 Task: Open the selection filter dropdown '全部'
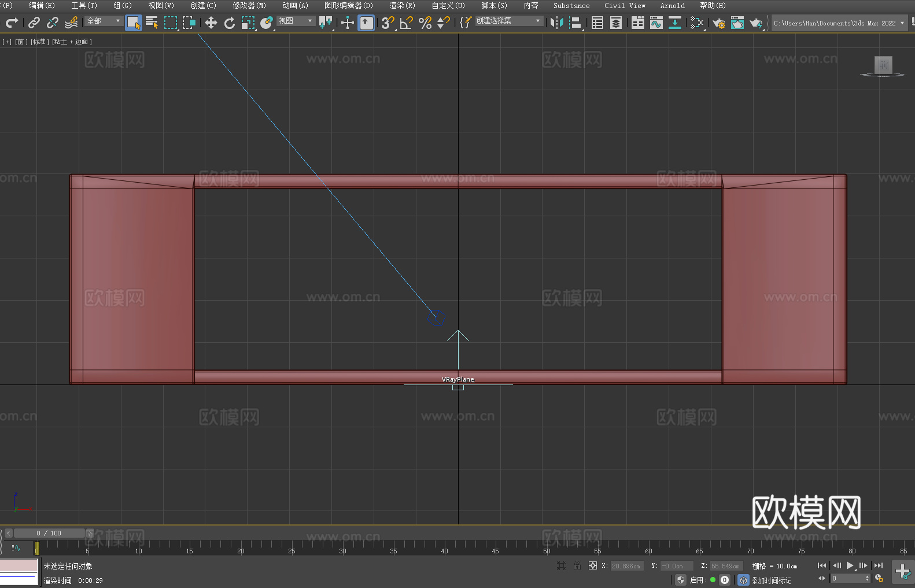pos(104,21)
